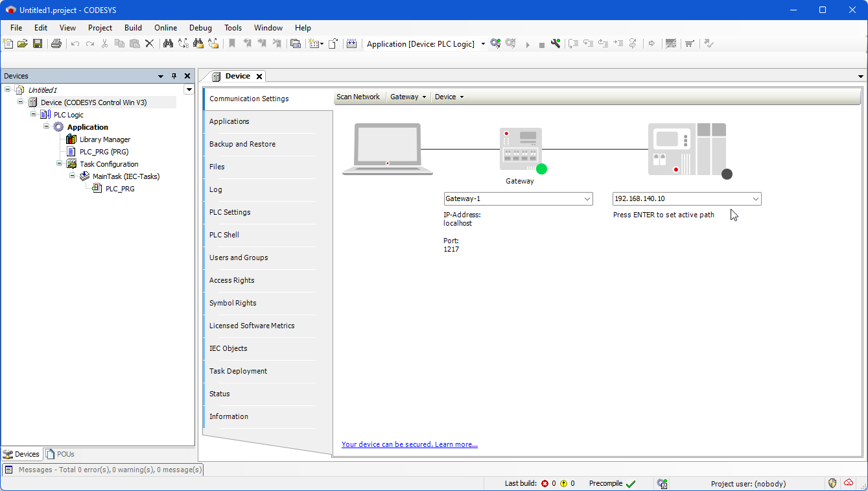The image size is (868, 491).
Task: Collapse the Task Configuration tree node
Action: click(x=59, y=163)
